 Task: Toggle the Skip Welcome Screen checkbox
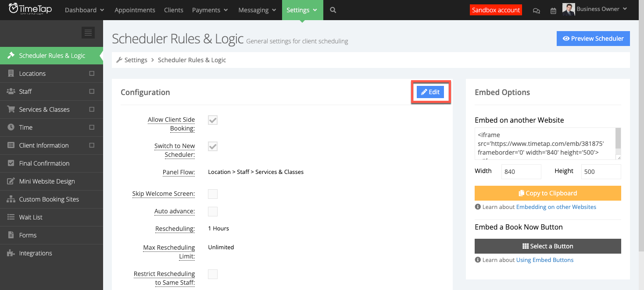tap(213, 194)
